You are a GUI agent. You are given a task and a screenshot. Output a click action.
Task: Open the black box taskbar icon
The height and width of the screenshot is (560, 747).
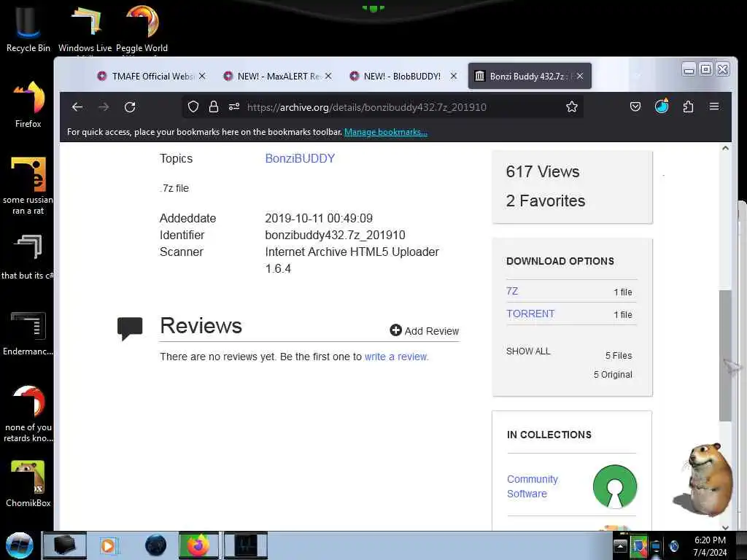pyautogui.click(x=65, y=545)
